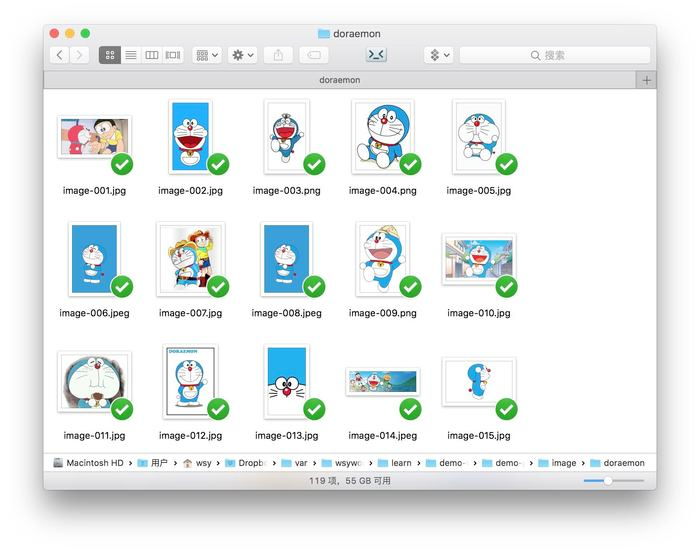
Task: Select thumbnail of image-015.jpg
Action: coord(479,381)
